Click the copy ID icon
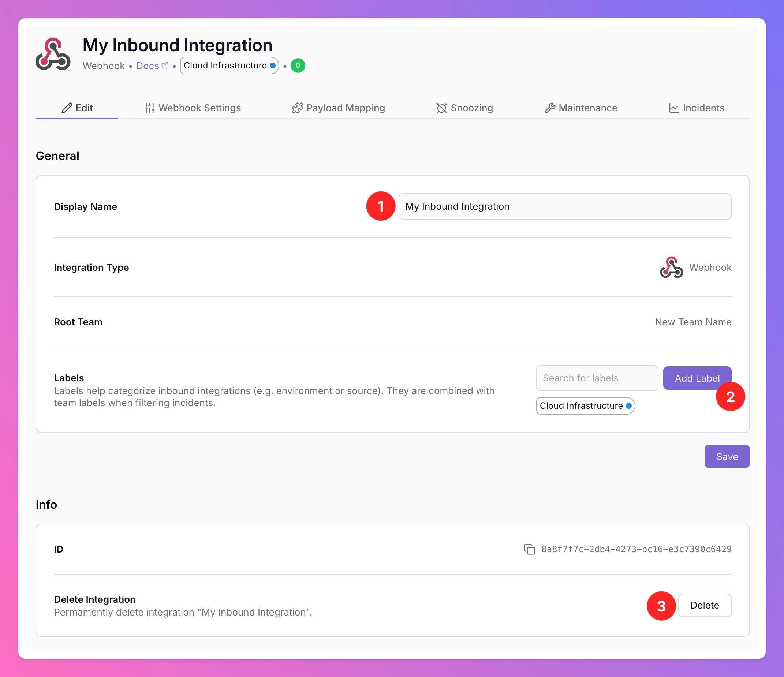 tap(529, 549)
